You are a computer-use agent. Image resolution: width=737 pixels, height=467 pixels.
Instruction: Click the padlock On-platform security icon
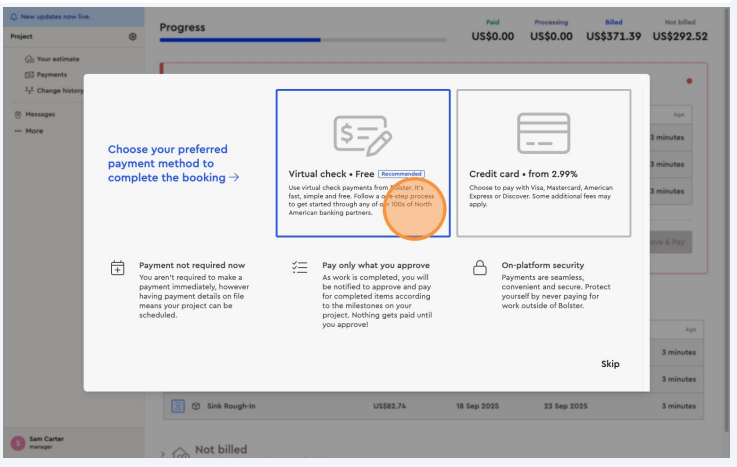[480, 268]
